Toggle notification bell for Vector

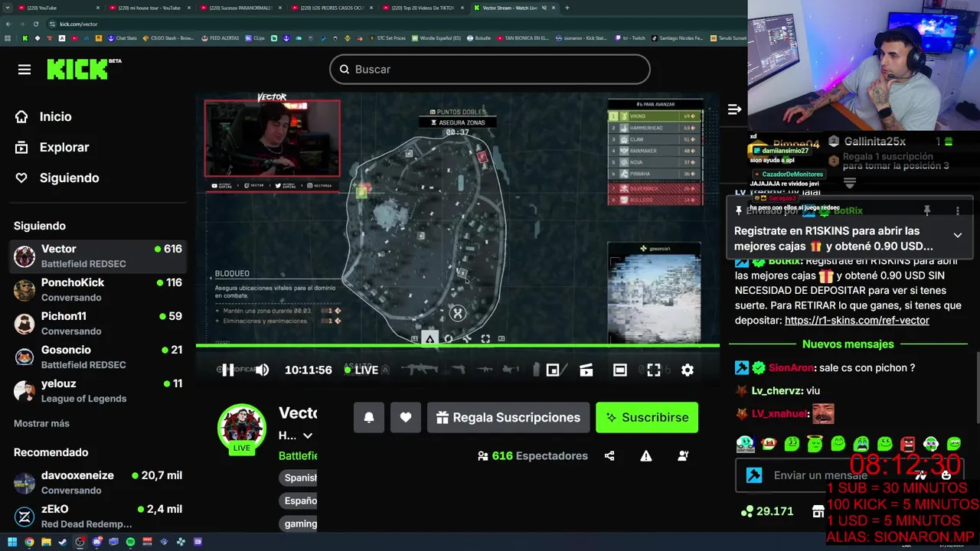point(369,418)
